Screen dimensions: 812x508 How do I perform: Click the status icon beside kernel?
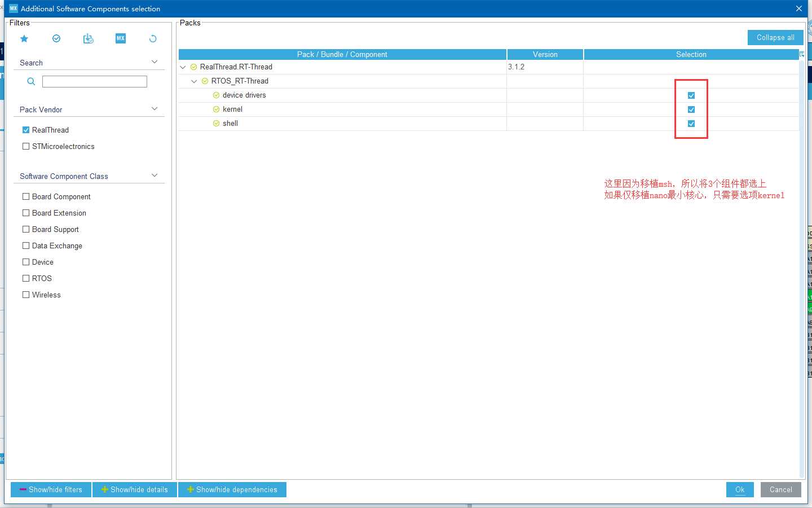217,110
